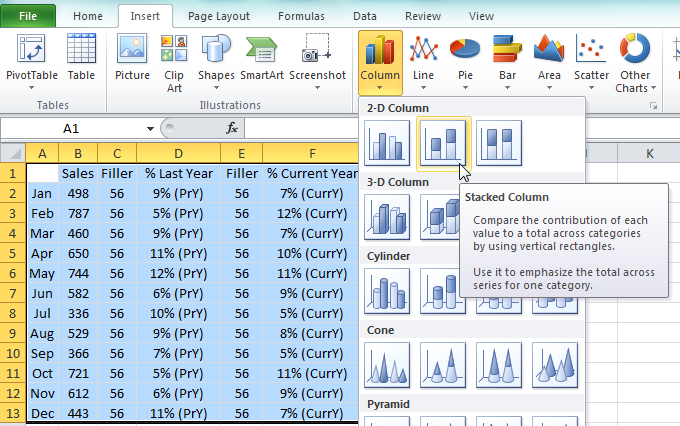680x426 pixels.
Task: Select row 13 header
Action: (x=13, y=413)
